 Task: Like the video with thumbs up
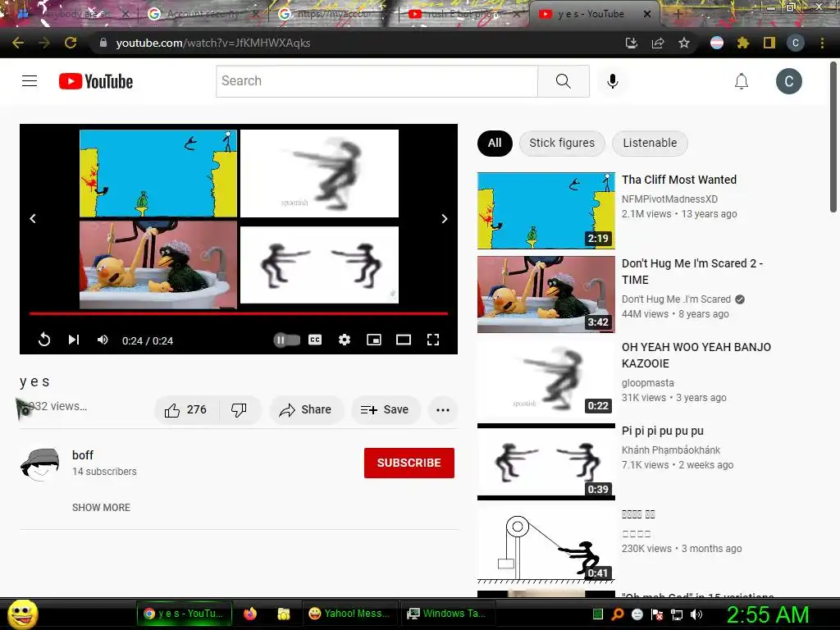click(x=185, y=410)
